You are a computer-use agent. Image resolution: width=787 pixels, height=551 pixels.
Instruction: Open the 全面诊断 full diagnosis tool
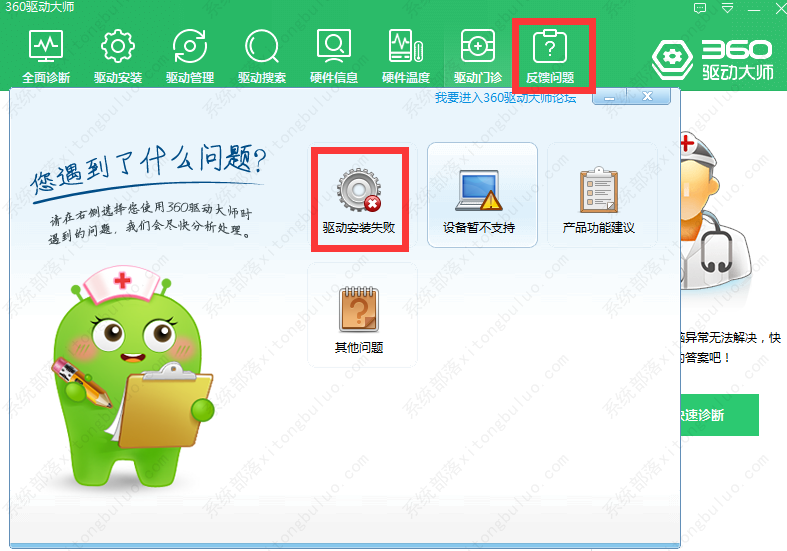tap(46, 56)
